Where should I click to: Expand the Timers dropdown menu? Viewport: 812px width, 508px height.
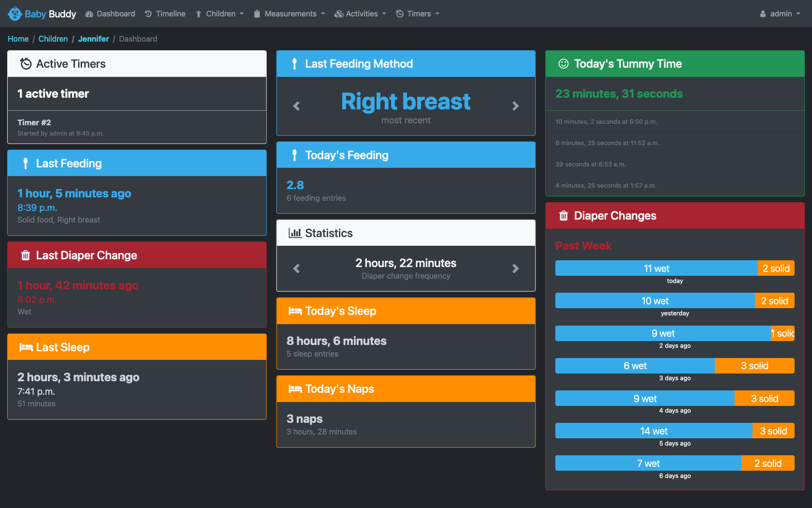418,14
